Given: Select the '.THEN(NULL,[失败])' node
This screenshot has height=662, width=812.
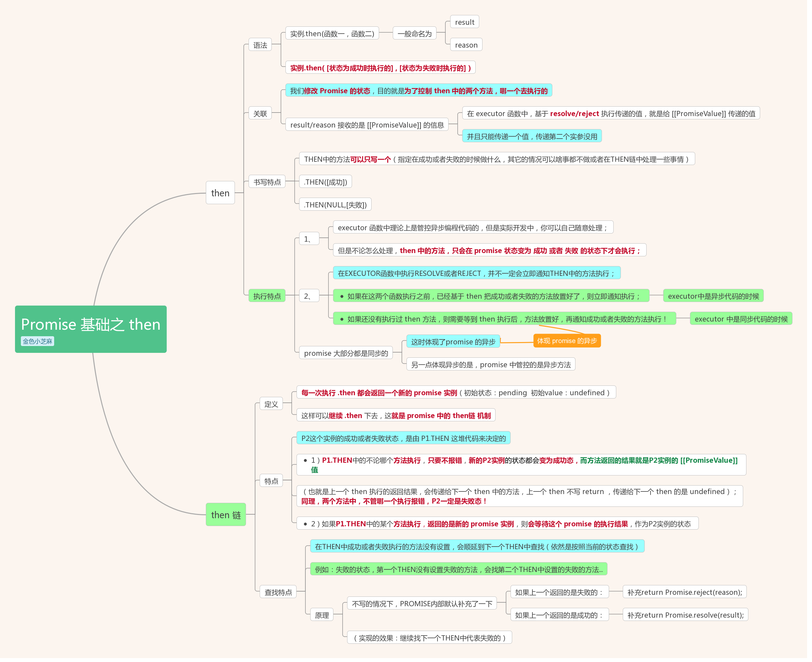Looking at the screenshot, I should point(335,205).
